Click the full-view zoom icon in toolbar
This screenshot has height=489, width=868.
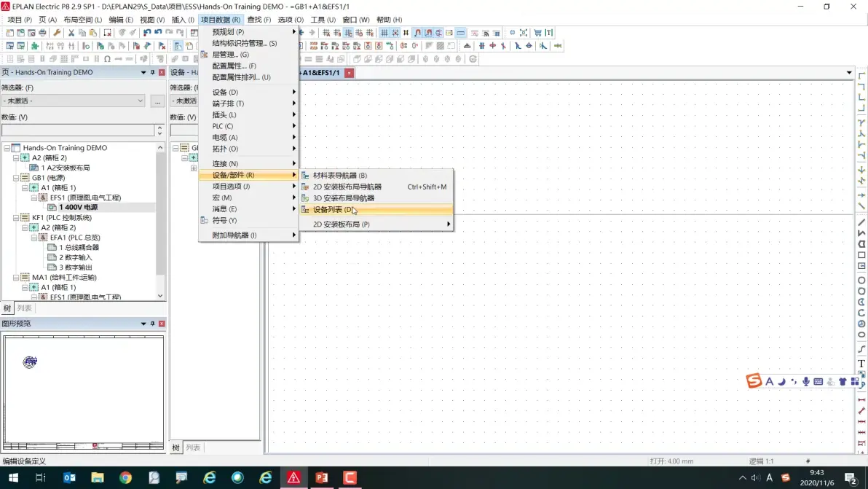(523, 33)
